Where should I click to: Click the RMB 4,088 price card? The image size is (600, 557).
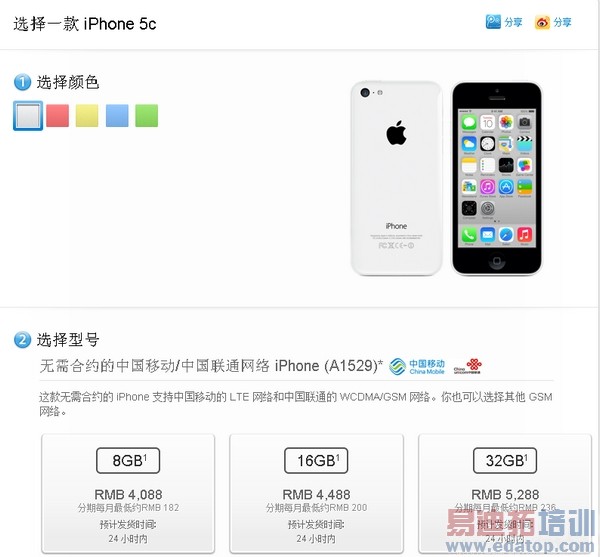pos(128,493)
